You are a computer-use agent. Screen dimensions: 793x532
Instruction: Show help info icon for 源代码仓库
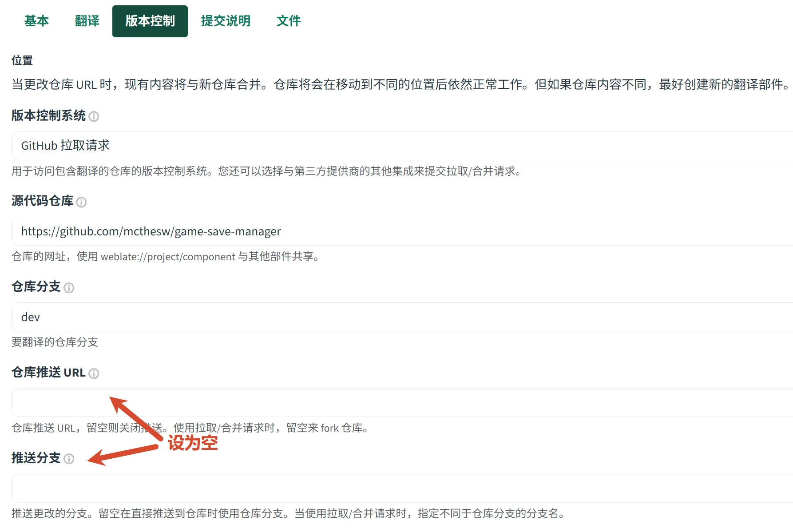point(81,202)
